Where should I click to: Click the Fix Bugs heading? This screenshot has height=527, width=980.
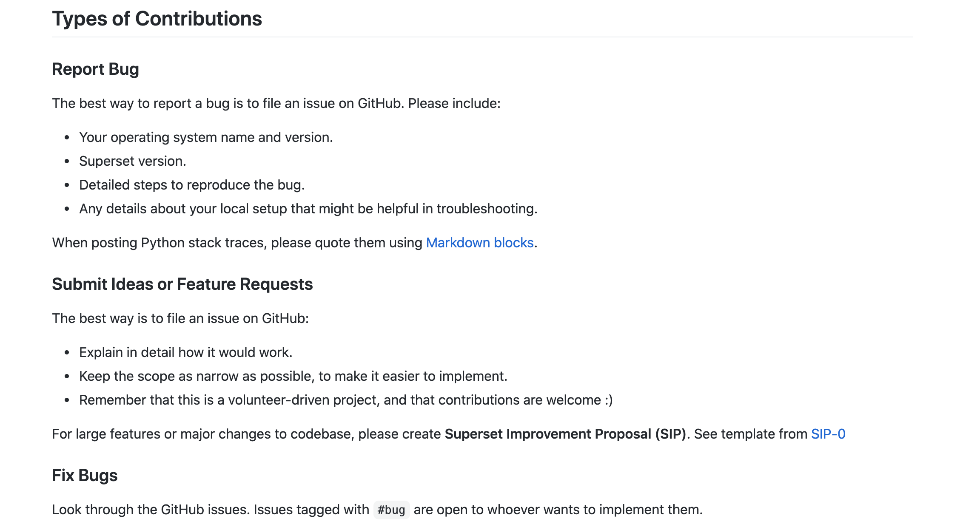(85, 476)
